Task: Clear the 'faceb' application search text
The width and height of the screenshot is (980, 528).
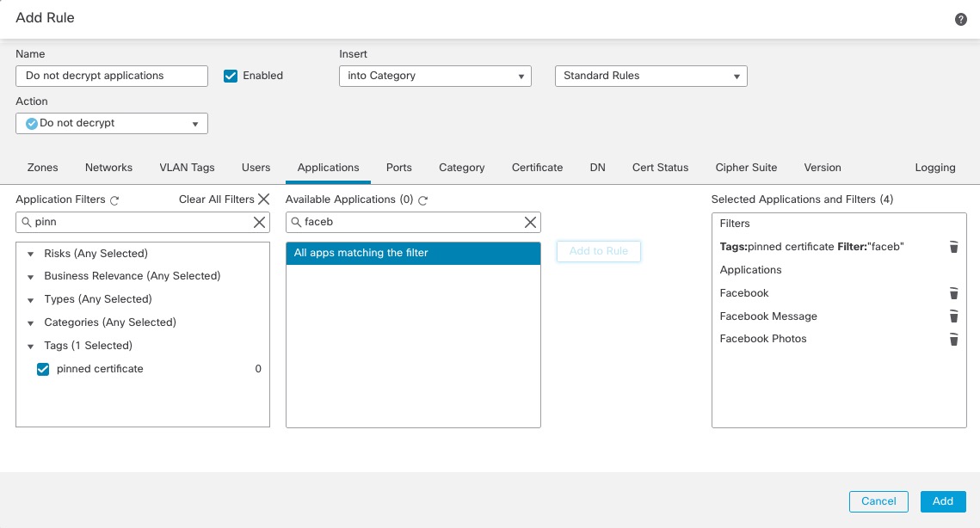Action: [x=530, y=222]
